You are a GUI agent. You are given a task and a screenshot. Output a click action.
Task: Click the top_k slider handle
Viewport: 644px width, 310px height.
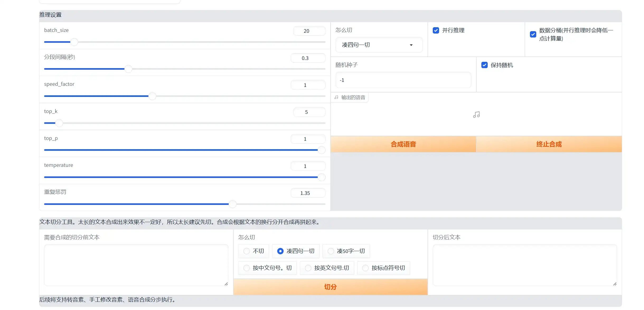pyautogui.click(x=59, y=123)
